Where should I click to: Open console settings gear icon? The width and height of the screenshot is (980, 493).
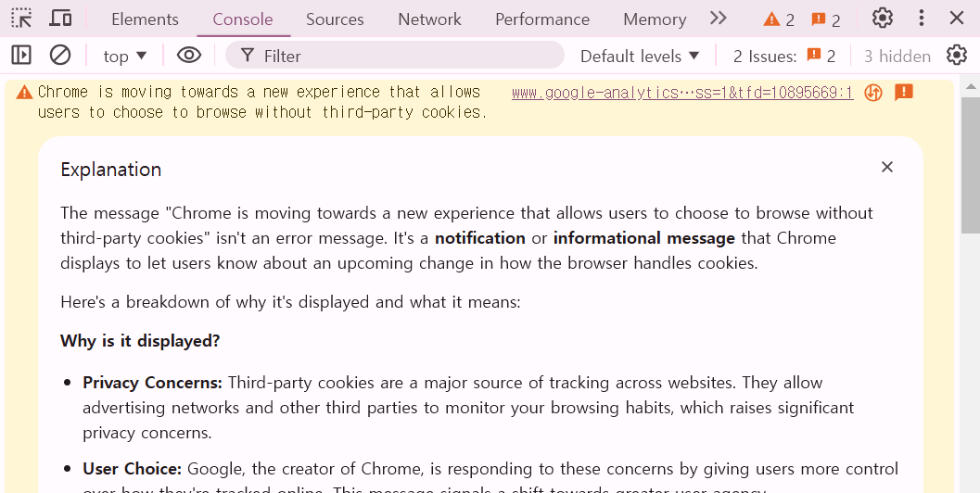click(957, 56)
